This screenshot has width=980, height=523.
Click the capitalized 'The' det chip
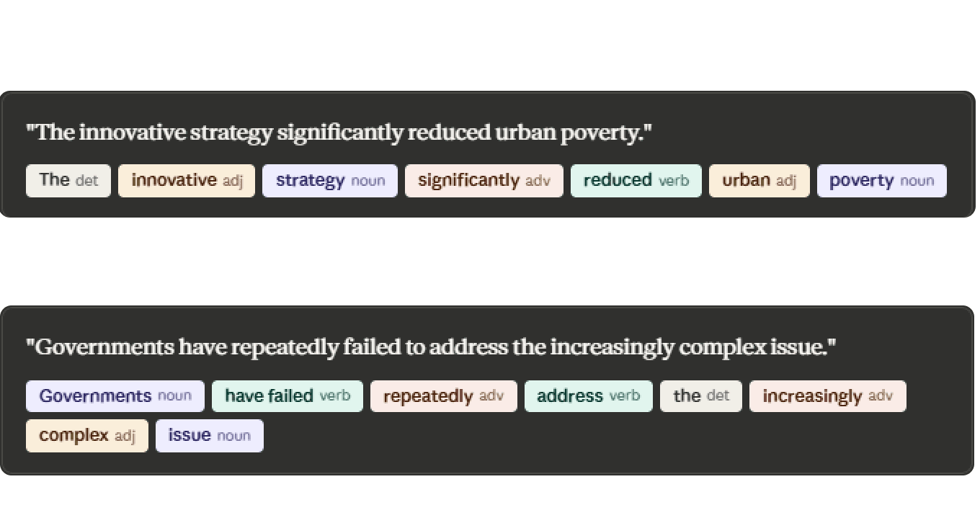click(68, 180)
